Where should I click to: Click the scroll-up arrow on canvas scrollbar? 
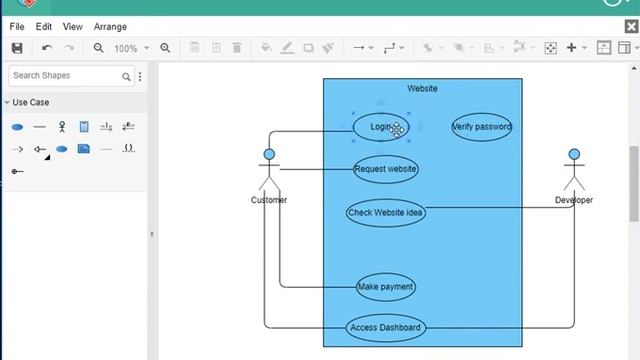[x=634, y=68]
